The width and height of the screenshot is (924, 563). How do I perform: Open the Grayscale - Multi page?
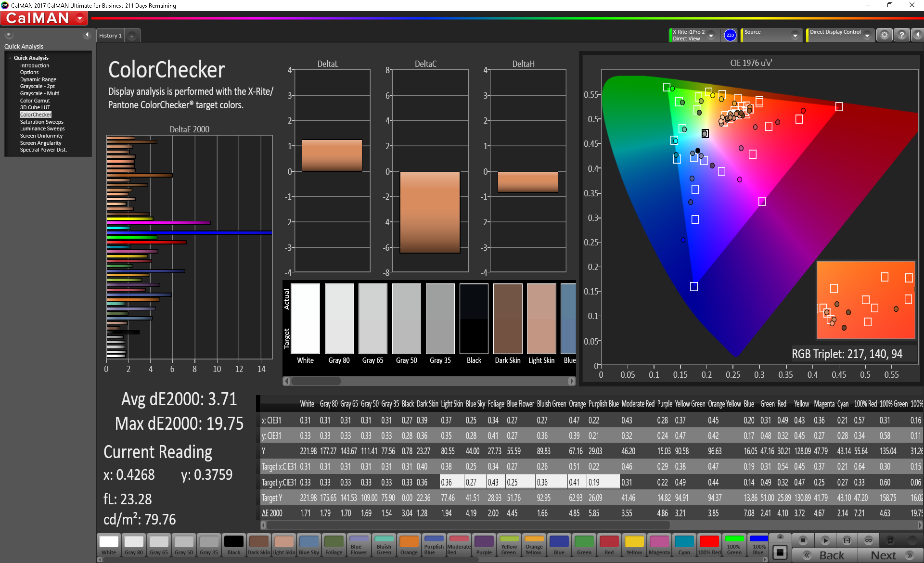[x=39, y=93]
